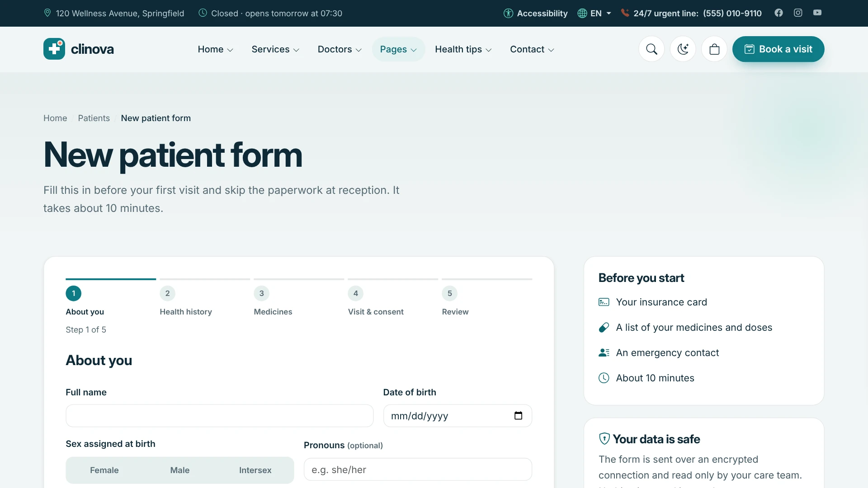Screen dimensions: 868x488
Task: Click step 1 About you progress indicator
Action: (111, 298)
